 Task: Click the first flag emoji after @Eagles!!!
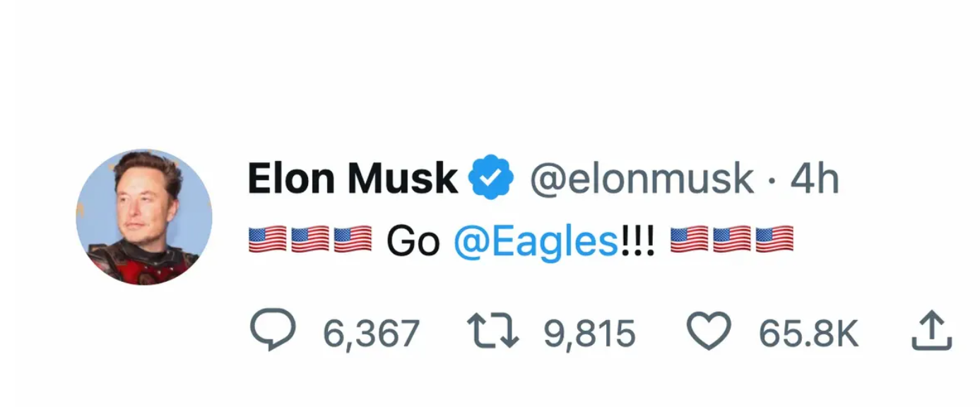click(689, 240)
